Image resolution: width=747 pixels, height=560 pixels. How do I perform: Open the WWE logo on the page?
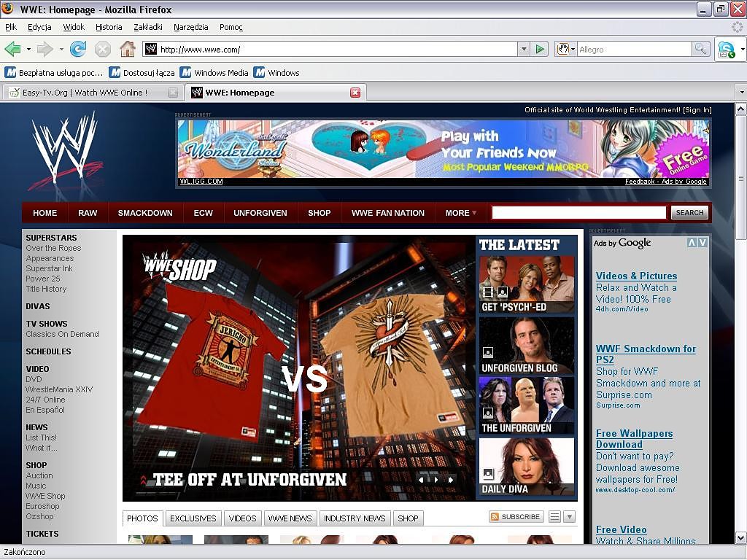[64, 151]
